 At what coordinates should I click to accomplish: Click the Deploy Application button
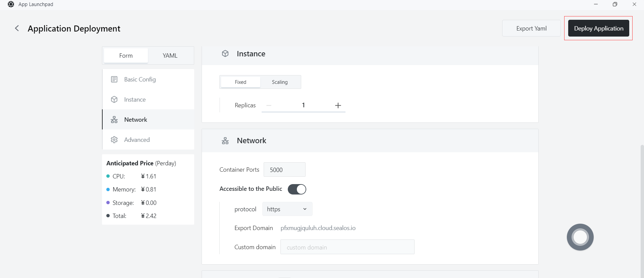598,29
